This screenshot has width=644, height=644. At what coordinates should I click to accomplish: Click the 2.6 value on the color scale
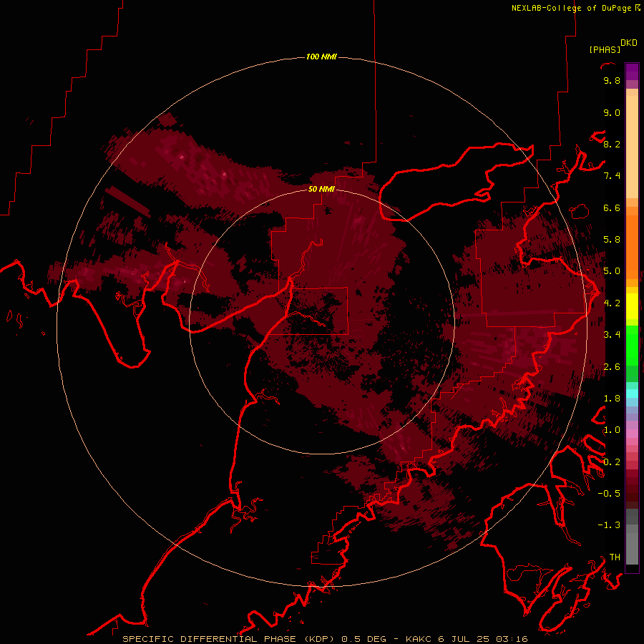612,367
